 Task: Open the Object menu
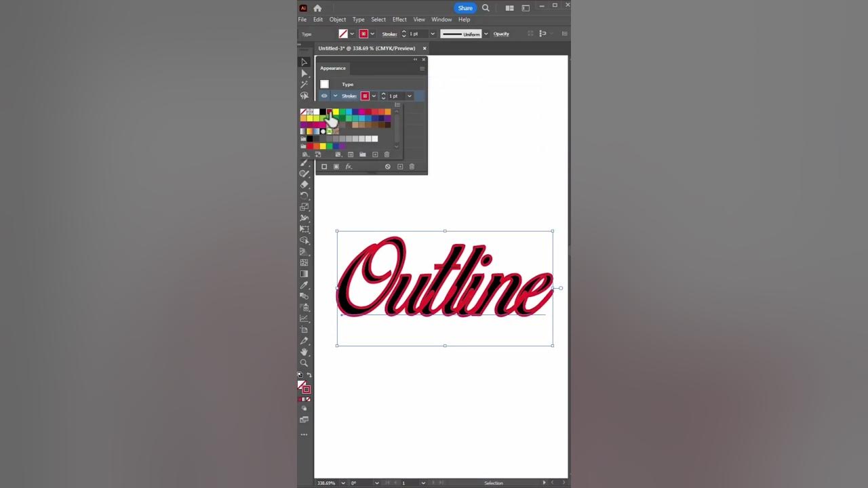[x=338, y=20]
